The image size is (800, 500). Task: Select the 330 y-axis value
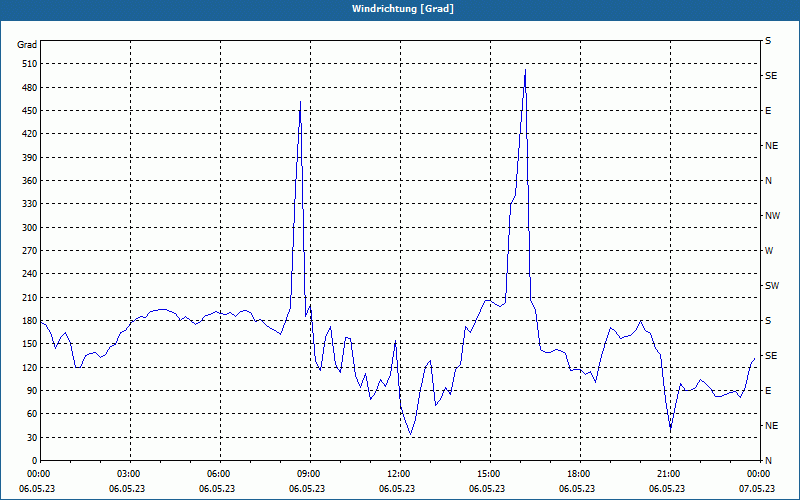click(30, 204)
